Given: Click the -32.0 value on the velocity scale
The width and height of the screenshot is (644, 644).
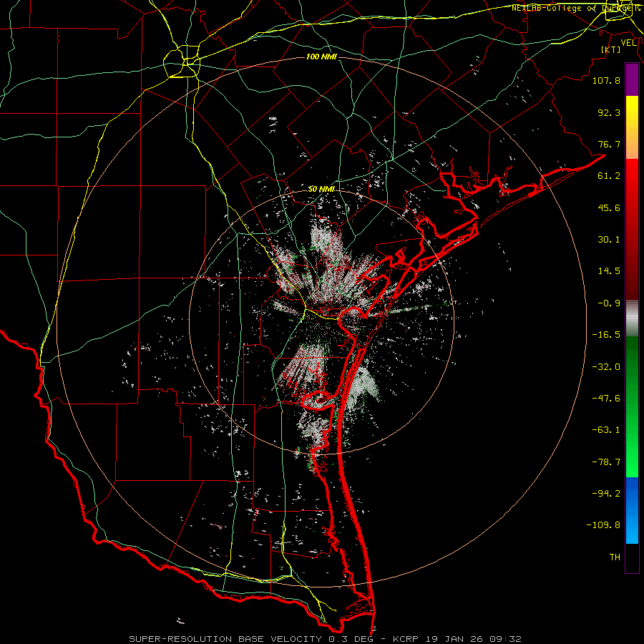Looking at the screenshot, I should (606, 367).
